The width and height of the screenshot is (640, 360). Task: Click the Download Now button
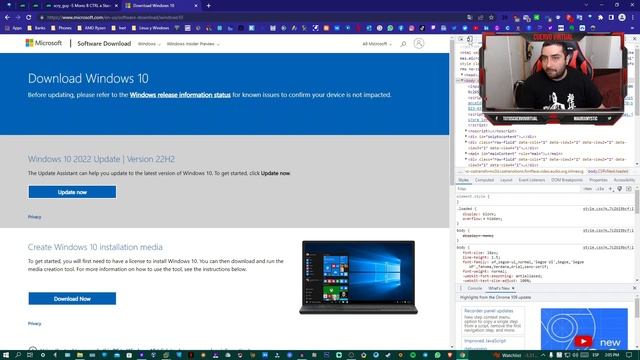coord(72,298)
